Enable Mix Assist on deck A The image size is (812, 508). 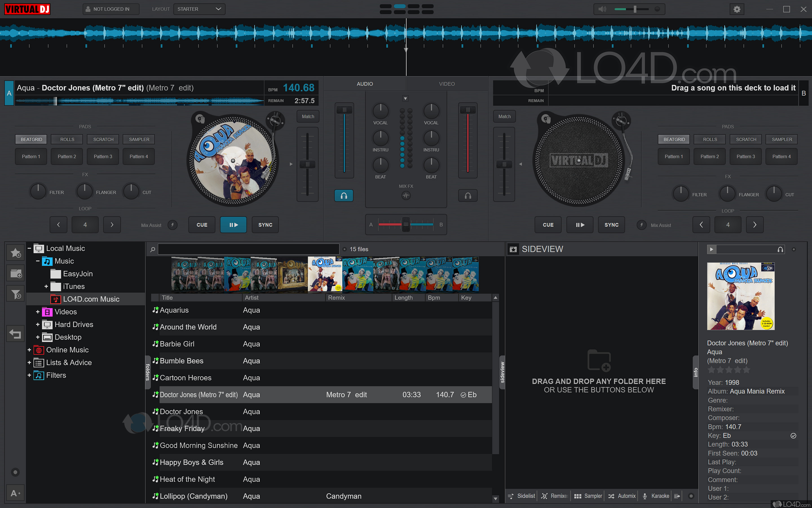pos(173,225)
